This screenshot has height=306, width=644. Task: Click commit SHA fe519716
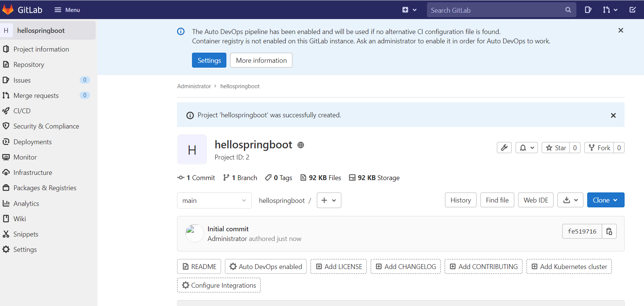click(x=582, y=231)
